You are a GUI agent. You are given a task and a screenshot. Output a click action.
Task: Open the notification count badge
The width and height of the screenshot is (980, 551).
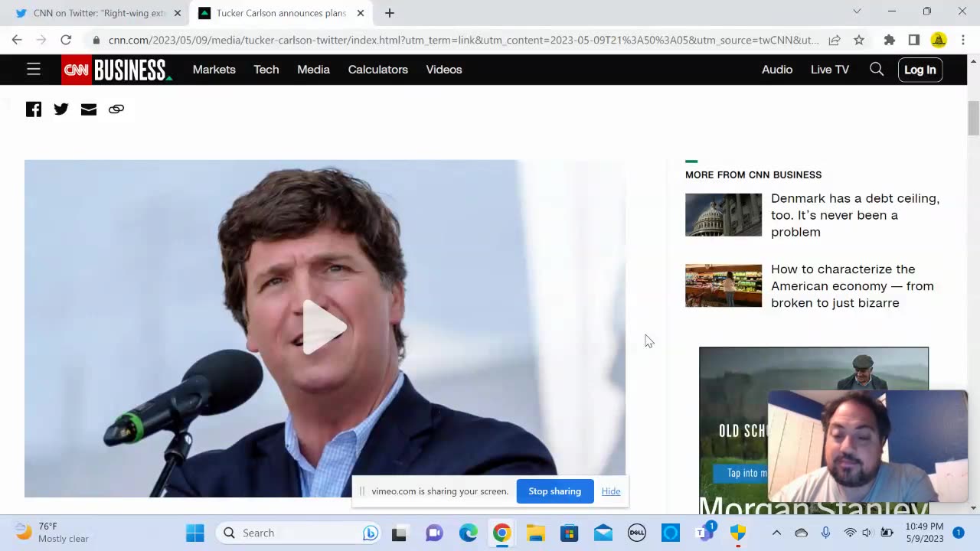959,533
